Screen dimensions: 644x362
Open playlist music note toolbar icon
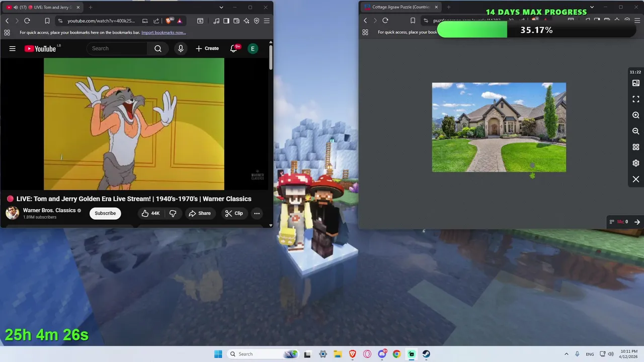tap(216, 21)
